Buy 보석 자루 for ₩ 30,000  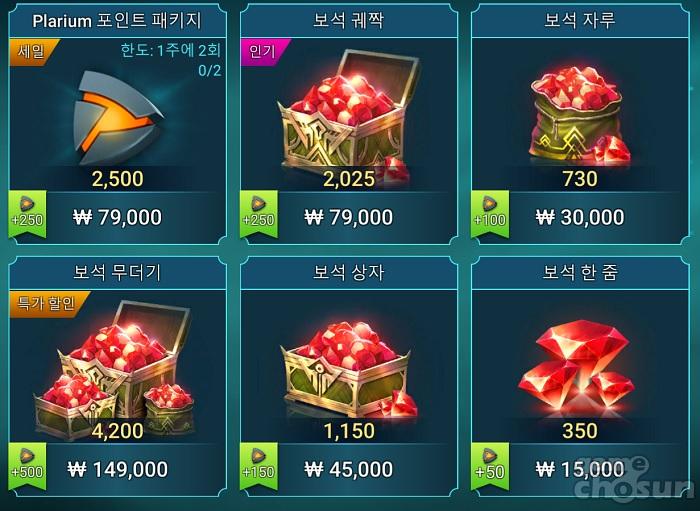pos(580,218)
